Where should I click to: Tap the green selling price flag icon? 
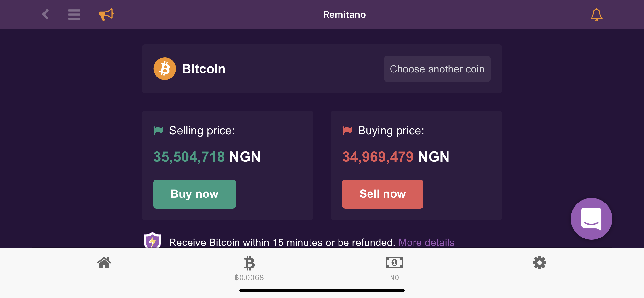click(x=158, y=130)
